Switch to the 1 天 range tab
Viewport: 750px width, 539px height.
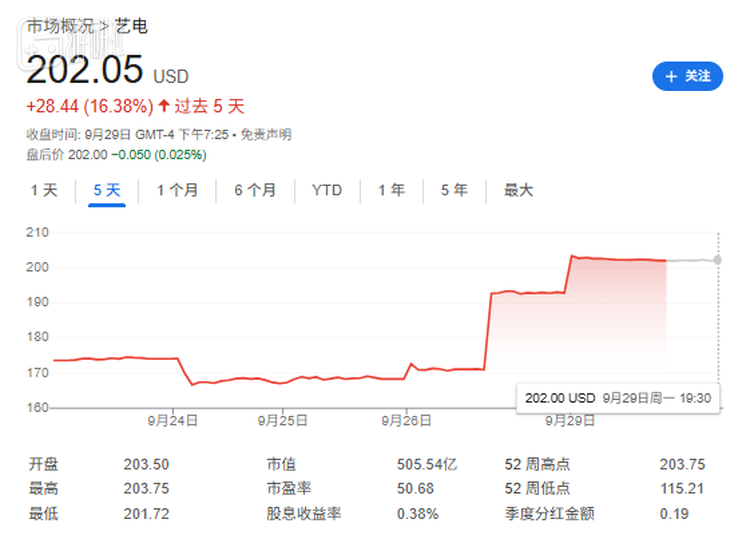click(44, 190)
